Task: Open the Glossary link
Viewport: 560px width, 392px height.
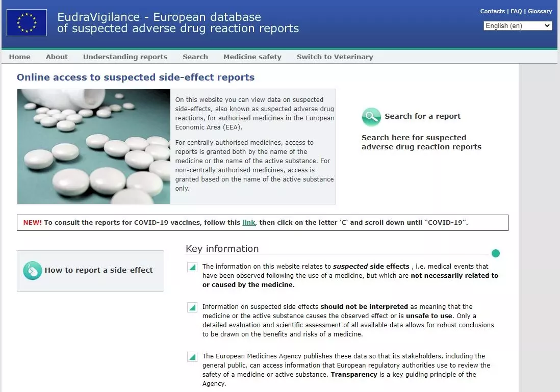Action: click(x=540, y=11)
